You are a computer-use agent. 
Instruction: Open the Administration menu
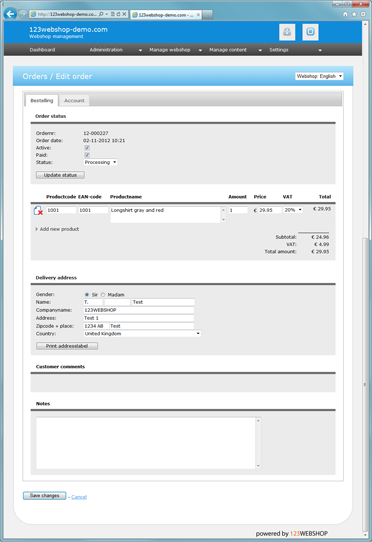point(106,50)
